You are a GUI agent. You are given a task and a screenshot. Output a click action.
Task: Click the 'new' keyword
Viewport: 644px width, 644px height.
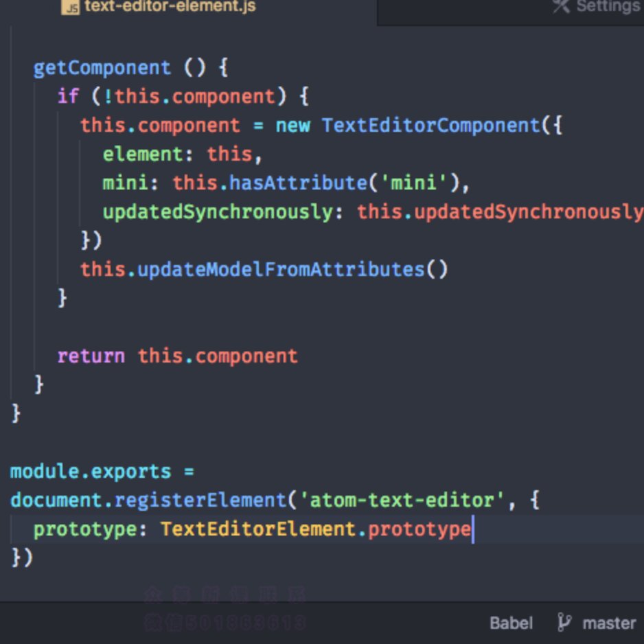pos(292,126)
